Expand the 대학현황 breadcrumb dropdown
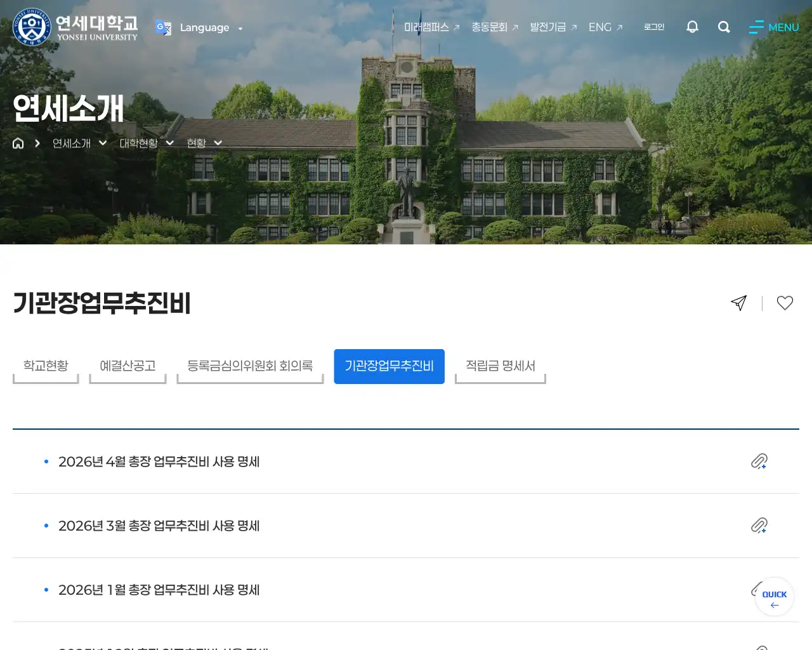Image resolution: width=812 pixels, height=650 pixels. click(x=147, y=143)
